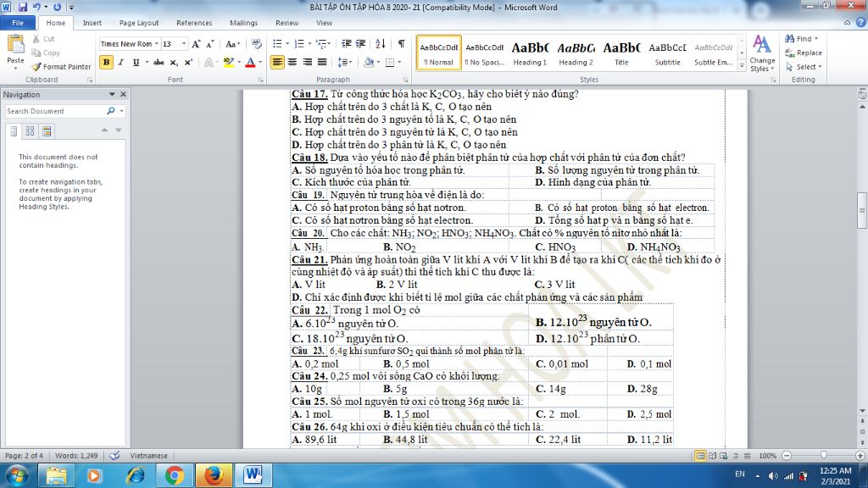Activate Format Painter
Image resolution: width=868 pixels, height=488 pixels.
pyautogui.click(x=61, y=66)
